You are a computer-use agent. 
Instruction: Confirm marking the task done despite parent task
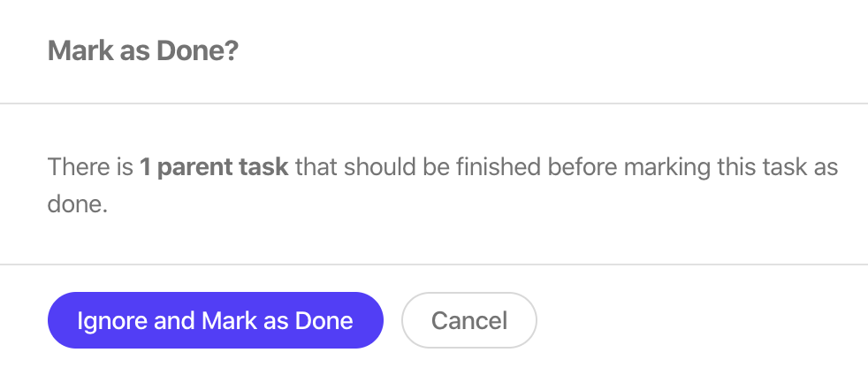pyautogui.click(x=216, y=320)
